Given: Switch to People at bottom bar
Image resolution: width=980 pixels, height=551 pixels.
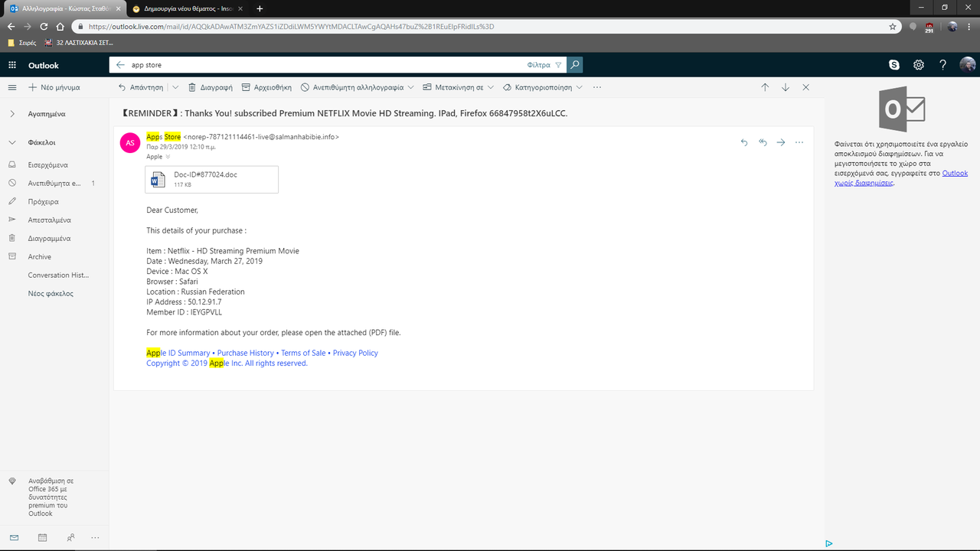Looking at the screenshot, I should [x=70, y=537].
